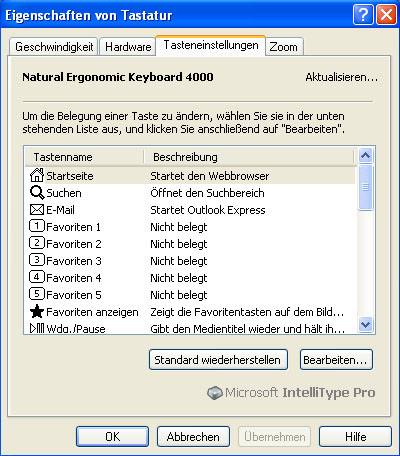Screen dimensions: 400x456
Task: Click the Favoriten 1 key icon
Action: 37,226
